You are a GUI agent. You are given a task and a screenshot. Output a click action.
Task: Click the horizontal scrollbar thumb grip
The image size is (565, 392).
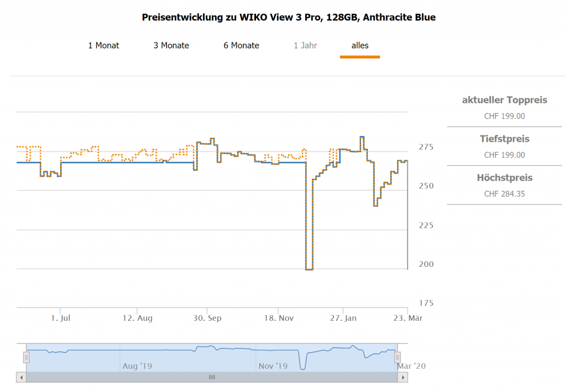pos(211,377)
